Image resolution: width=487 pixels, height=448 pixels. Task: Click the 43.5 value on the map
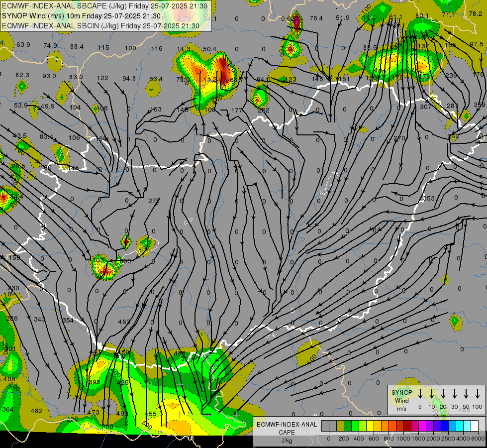pyautogui.click(x=19, y=136)
